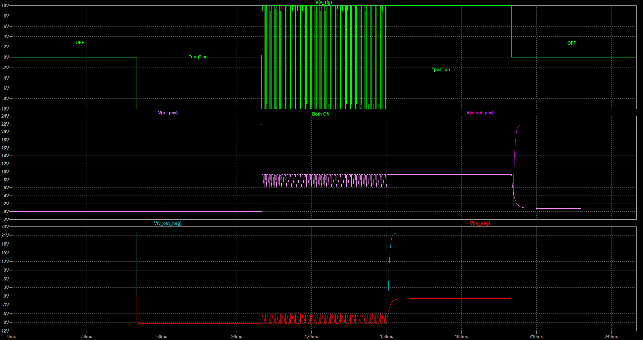The image size is (644, 340).
Task: Click the 150ms time axis label
Action: (x=387, y=337)
